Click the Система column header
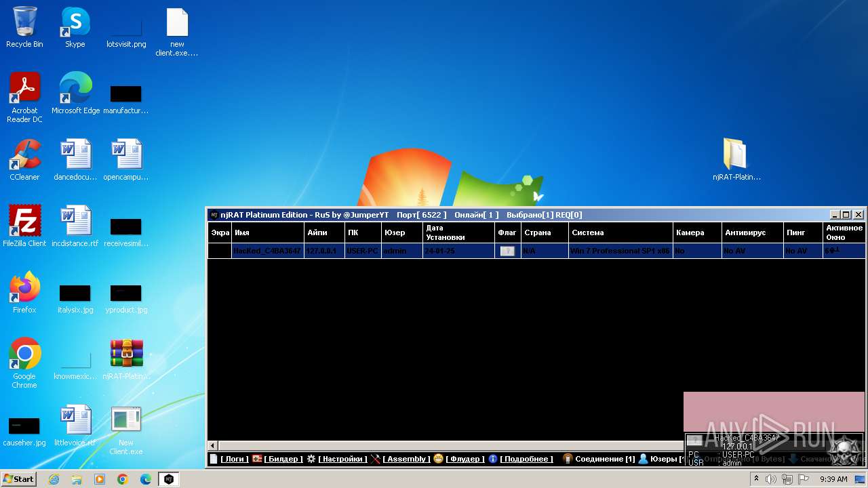868x488 pixels. click(620, 232)
